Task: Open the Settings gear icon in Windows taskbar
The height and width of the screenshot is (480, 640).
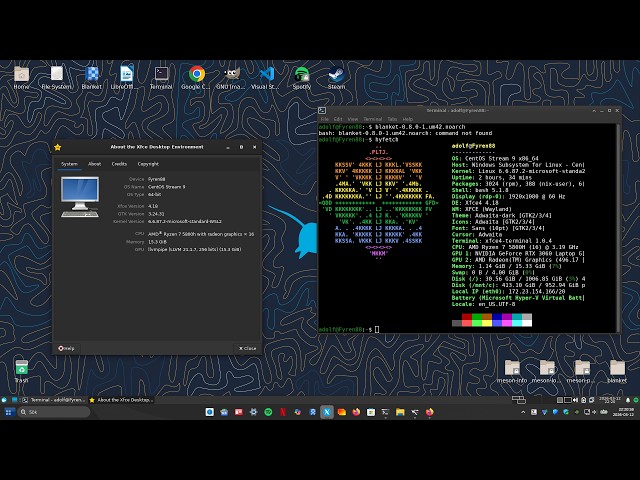Action: [253, 412]
